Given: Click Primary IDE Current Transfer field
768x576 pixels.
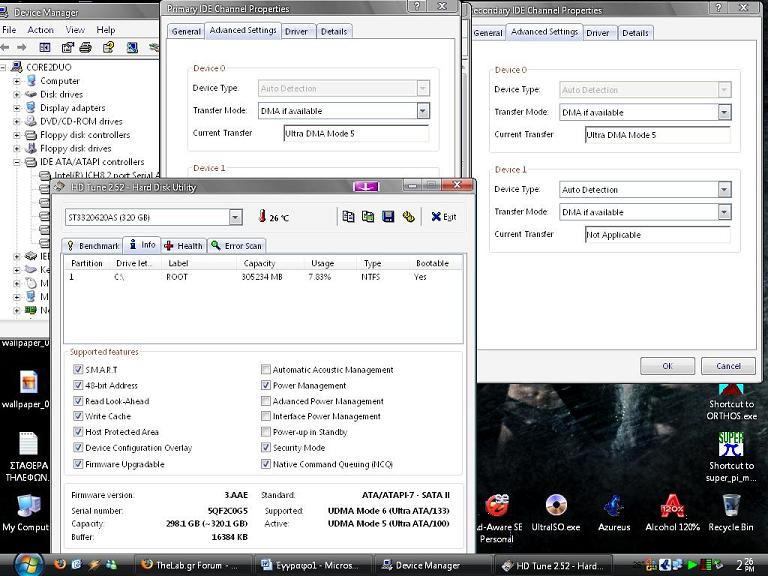Looking at the screenshot, I should tap(356, 133).
